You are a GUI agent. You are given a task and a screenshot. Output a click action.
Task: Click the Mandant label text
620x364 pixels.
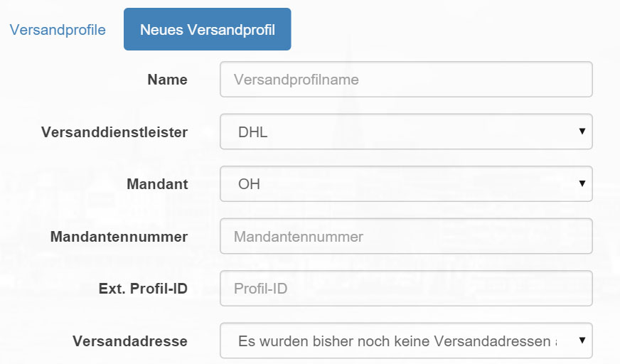click(157, 184)
